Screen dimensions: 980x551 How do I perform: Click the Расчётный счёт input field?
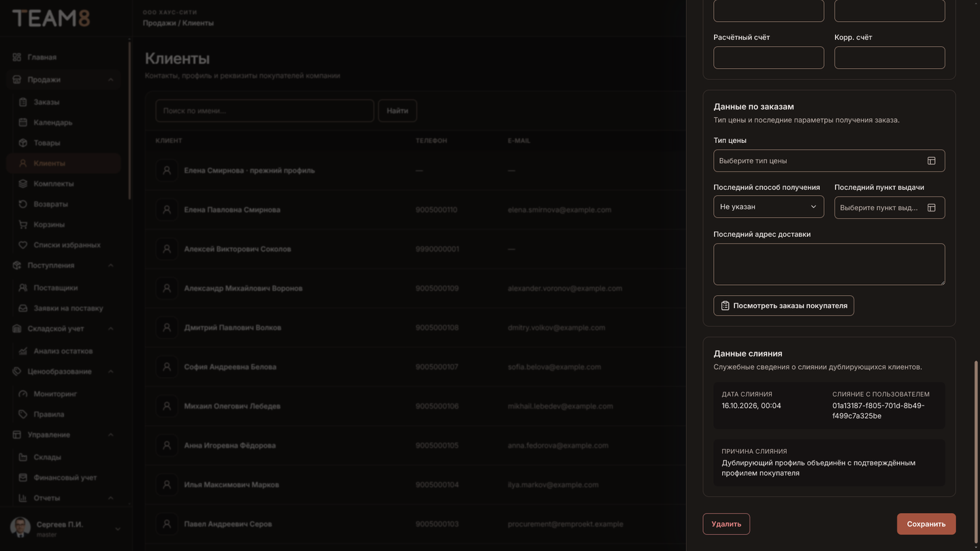pos(768,58)
